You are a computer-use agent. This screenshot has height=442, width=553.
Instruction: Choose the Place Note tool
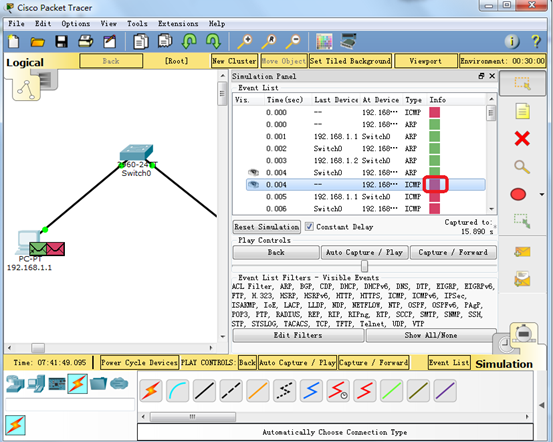point(522,111)
